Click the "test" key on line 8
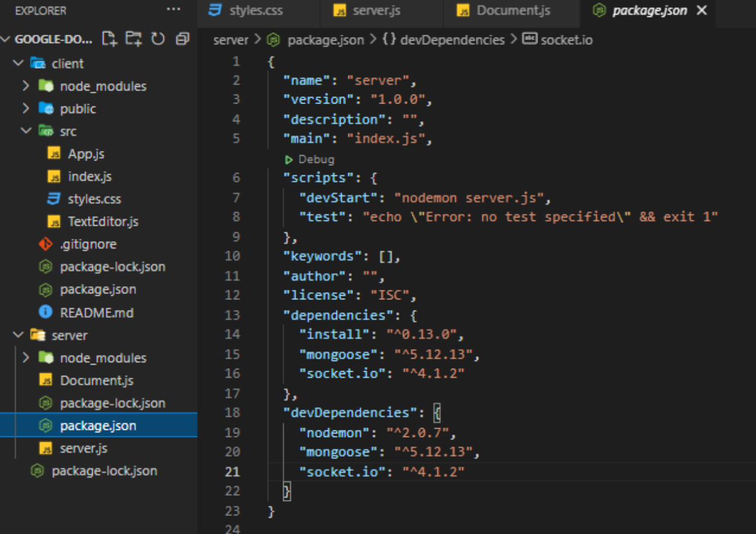This screenshot has width=756, height=534. coord(323,217)
